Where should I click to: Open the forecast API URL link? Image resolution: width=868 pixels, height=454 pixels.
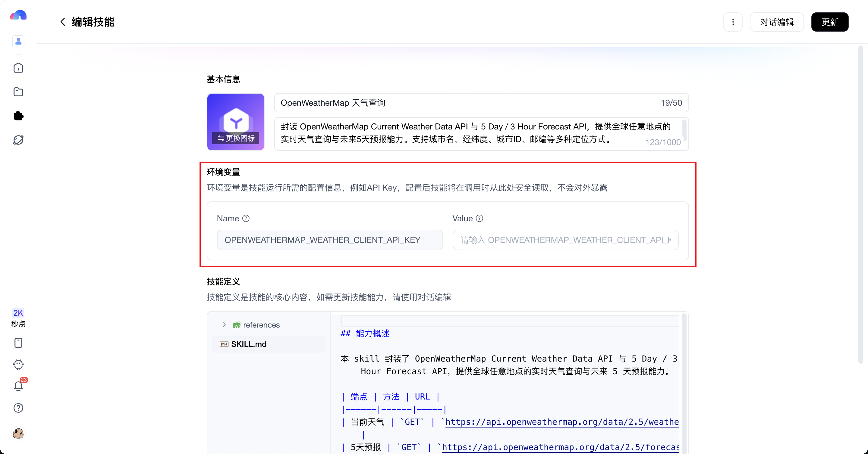point(560,447)
